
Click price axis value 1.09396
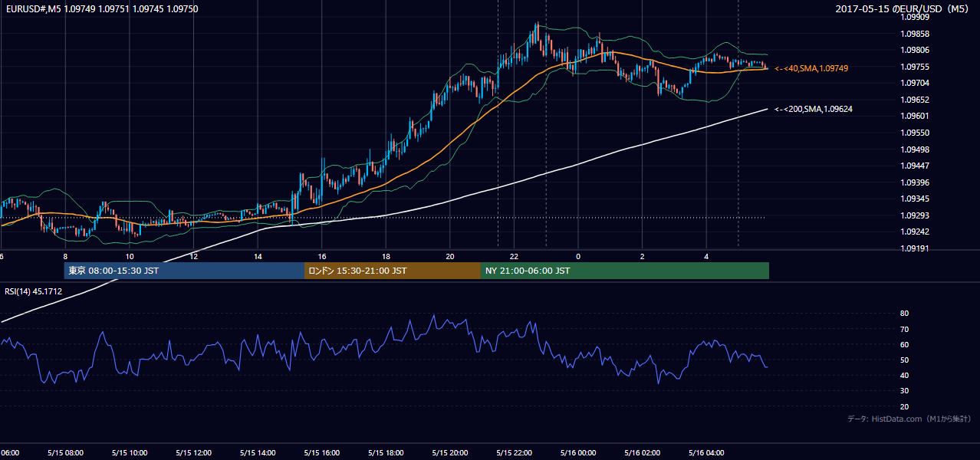[x=915, y=182]
